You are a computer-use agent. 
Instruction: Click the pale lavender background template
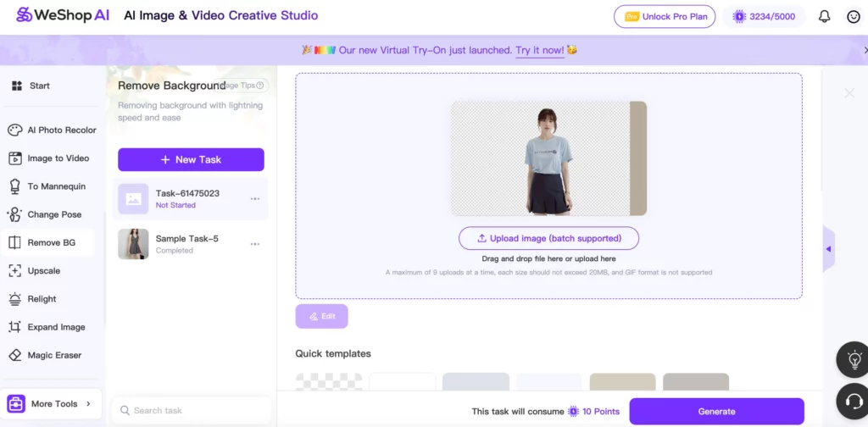pos(549,382)
